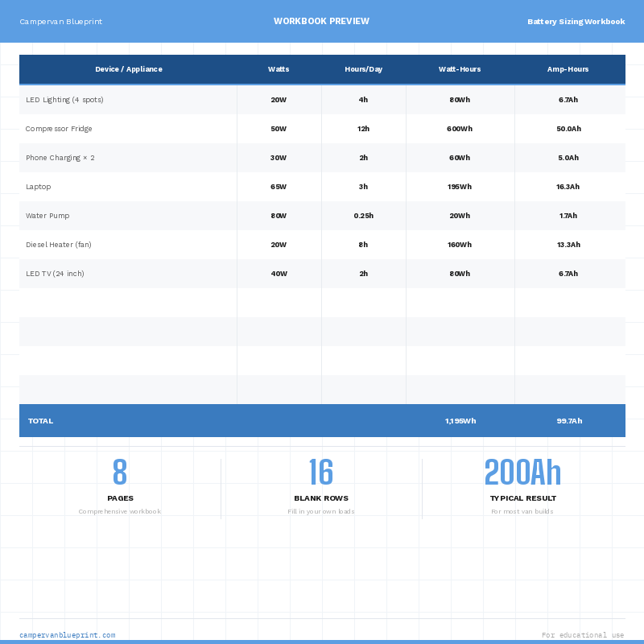Select the Diesel Heater 160Wh cell

coord(460,245)
